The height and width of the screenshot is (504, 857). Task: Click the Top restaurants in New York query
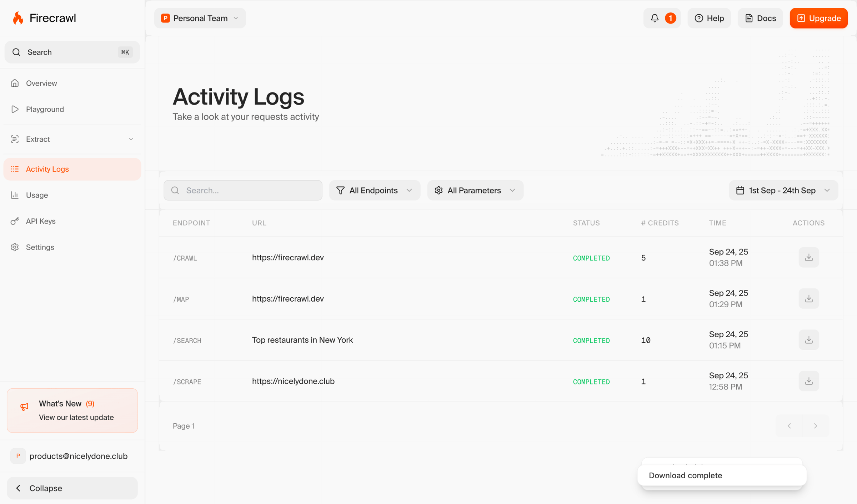[302, 340]
